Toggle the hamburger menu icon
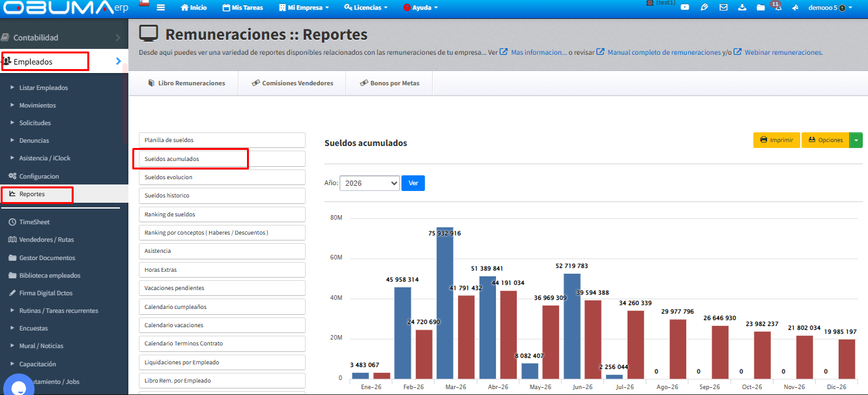Image resolution: width=868 pixels, height=395 pixels. coord(161,8)
